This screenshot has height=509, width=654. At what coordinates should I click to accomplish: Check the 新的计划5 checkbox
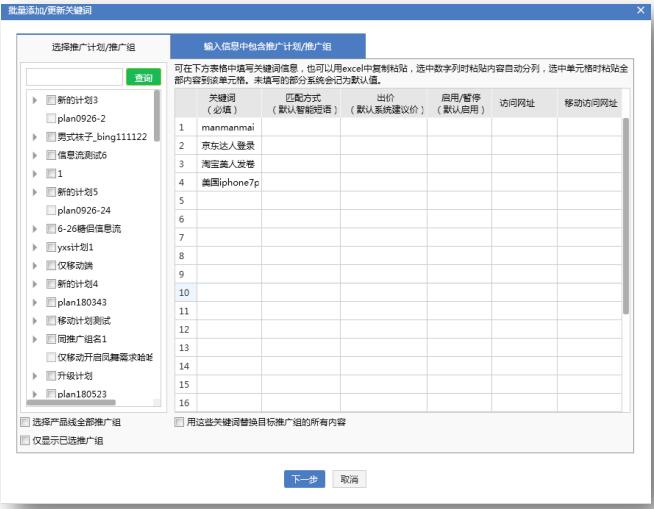(51, 192)
